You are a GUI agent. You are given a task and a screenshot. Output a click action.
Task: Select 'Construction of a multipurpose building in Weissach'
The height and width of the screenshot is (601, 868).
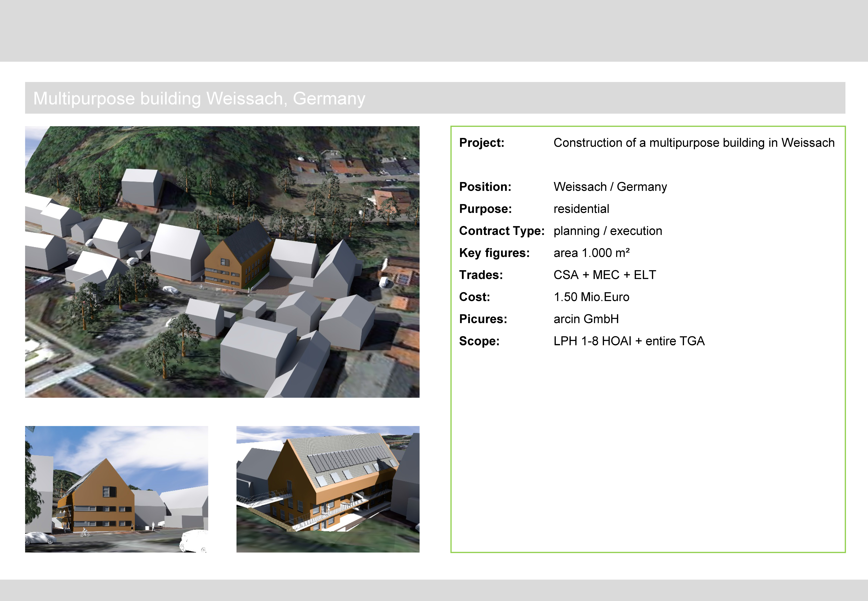[694, 143]
